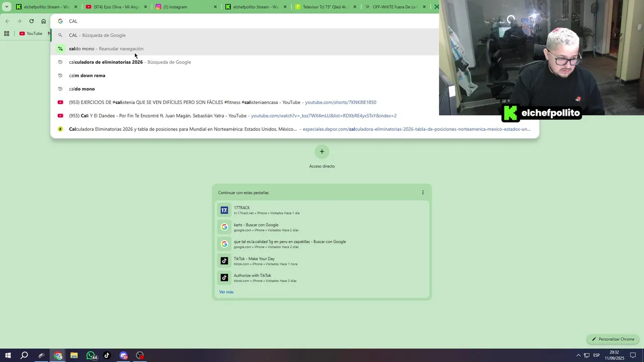This screenshot has width=644, height=362.
Task: Open 'que tal es la calidad 5g' entry
Action: 322,244
